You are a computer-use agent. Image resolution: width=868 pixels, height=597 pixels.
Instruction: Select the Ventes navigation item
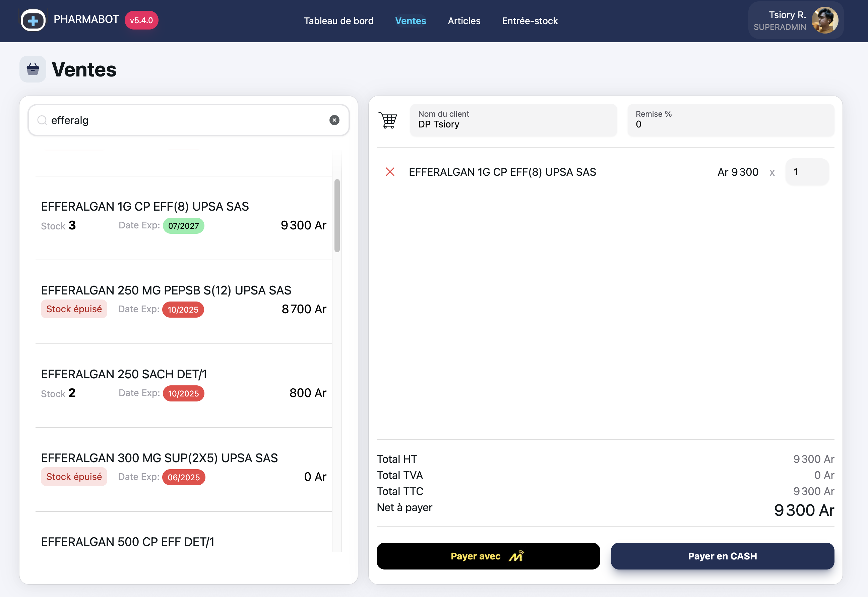(411, 21)
